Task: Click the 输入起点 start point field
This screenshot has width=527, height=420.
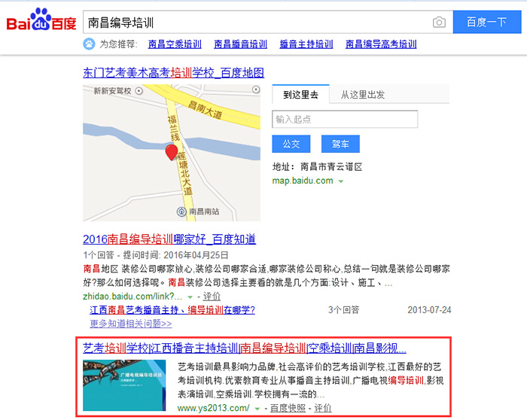Action: tap(345, 119)
